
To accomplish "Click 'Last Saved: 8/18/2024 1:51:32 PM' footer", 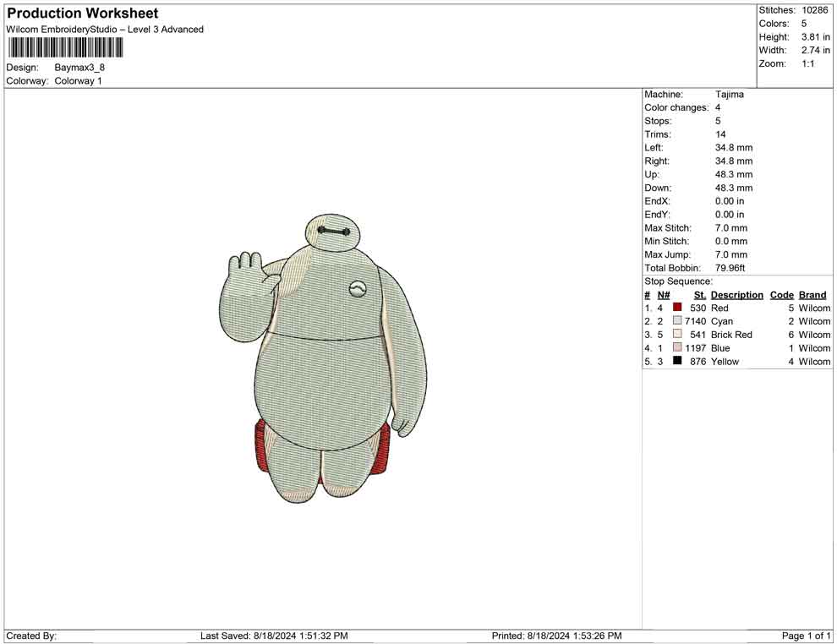I will [274, 636].
